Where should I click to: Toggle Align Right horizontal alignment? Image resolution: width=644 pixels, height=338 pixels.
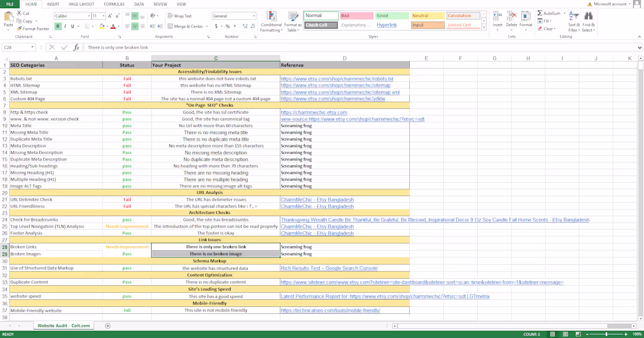tap(142, 26)
